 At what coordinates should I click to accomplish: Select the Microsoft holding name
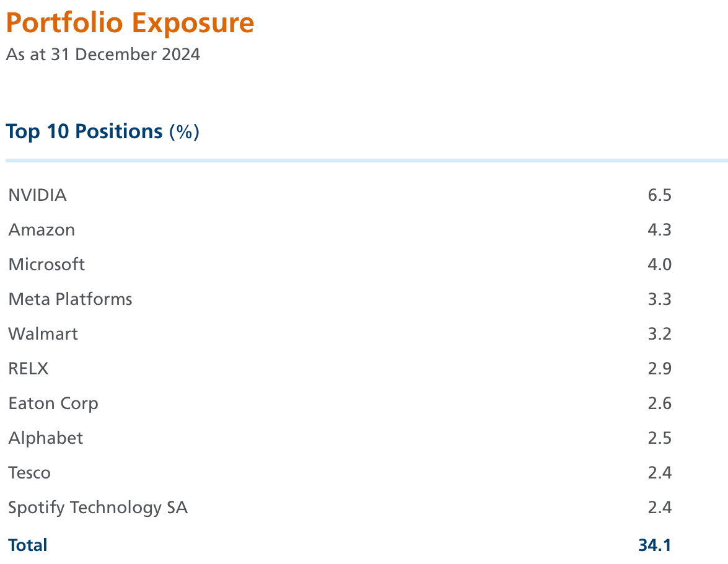point(46,265)
